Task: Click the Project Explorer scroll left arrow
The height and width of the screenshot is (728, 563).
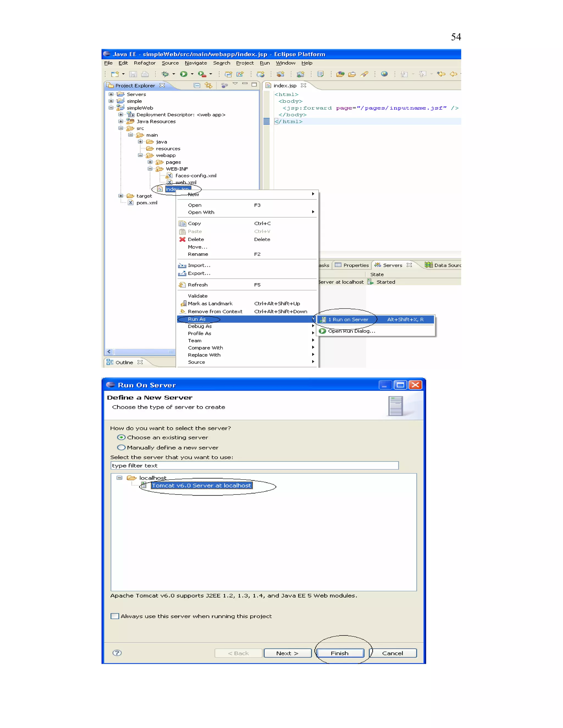Action: 109,351
